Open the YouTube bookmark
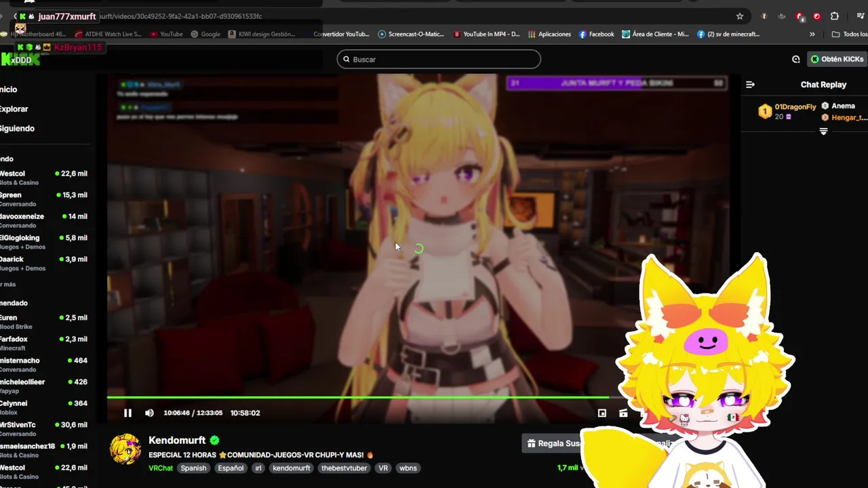The image size is (868, 488). click(167, 34)
